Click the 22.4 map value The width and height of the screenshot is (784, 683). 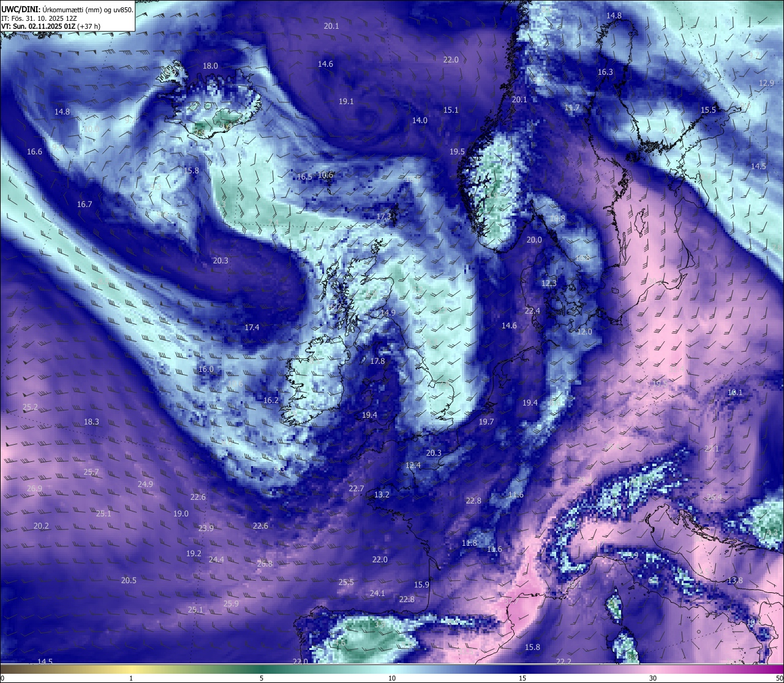tap(532, 311)
